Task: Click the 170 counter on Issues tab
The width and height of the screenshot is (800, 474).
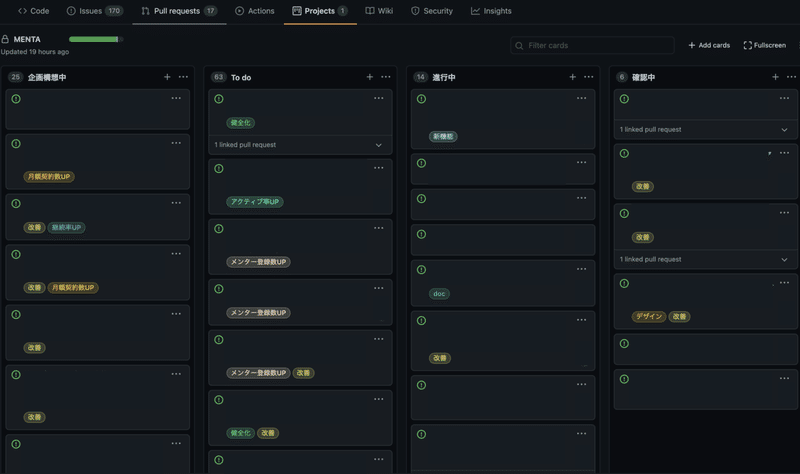Action: point(114,11)
